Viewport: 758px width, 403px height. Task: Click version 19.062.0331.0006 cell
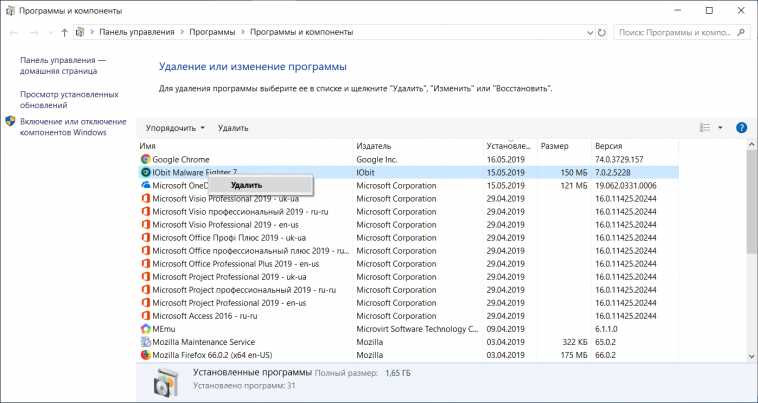pyautogui.click(x=626, y=186)
